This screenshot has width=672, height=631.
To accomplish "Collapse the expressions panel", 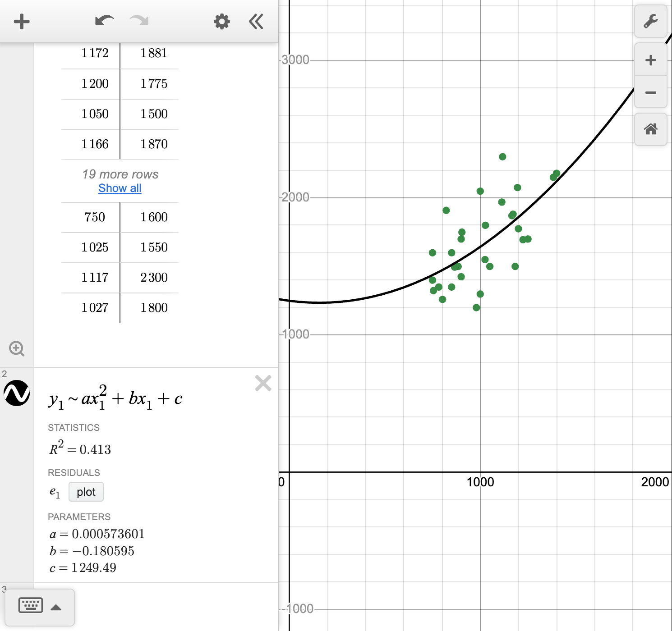I will 256,21.
